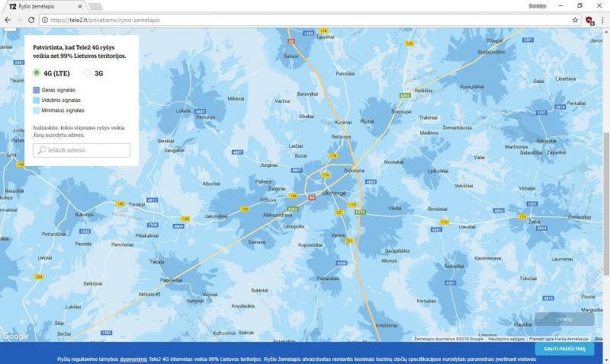Open the Chrome three-dot menu
This screenshot has width=610, height=364.
pyautogui.click(x=602, y=20)
